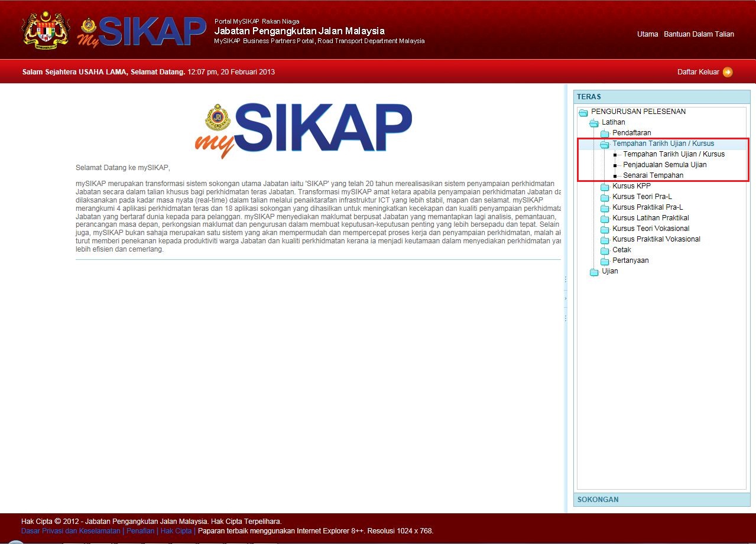Screen dimensions: 756x544
Task: Click the folder icon beside Kursus KPP
Action: click(605, 187)
